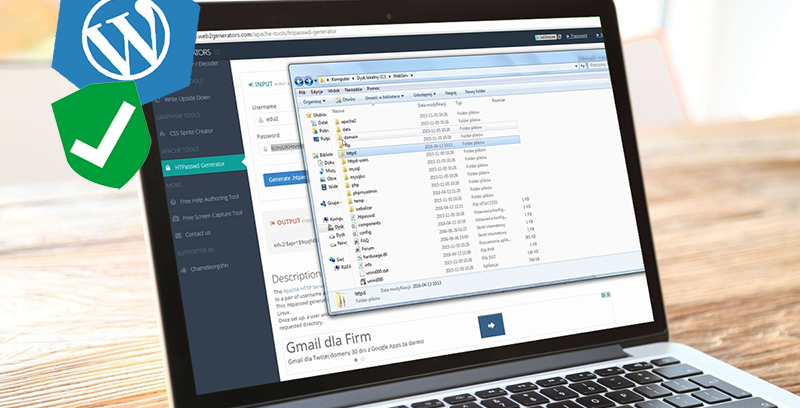This screenshot has width=800, height=408.
Task: Open the Narzędzia menu
Action: 353,90
